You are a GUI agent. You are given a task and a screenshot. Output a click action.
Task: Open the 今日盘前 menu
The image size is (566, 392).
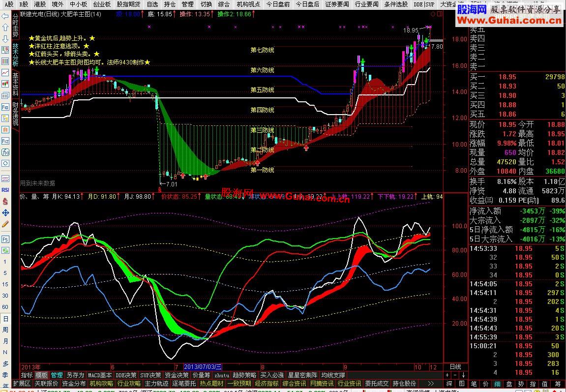(x=278, y=4)
